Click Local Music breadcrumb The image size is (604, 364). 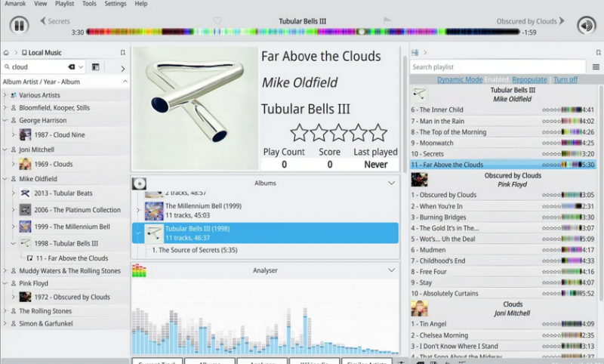(x=42, y=53)
